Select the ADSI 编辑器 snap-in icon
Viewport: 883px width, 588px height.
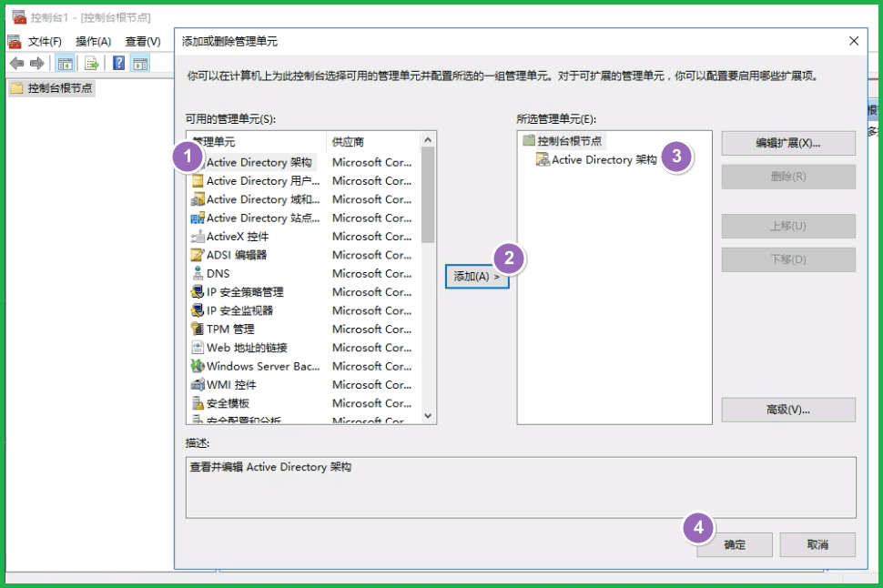pos(198,255)
